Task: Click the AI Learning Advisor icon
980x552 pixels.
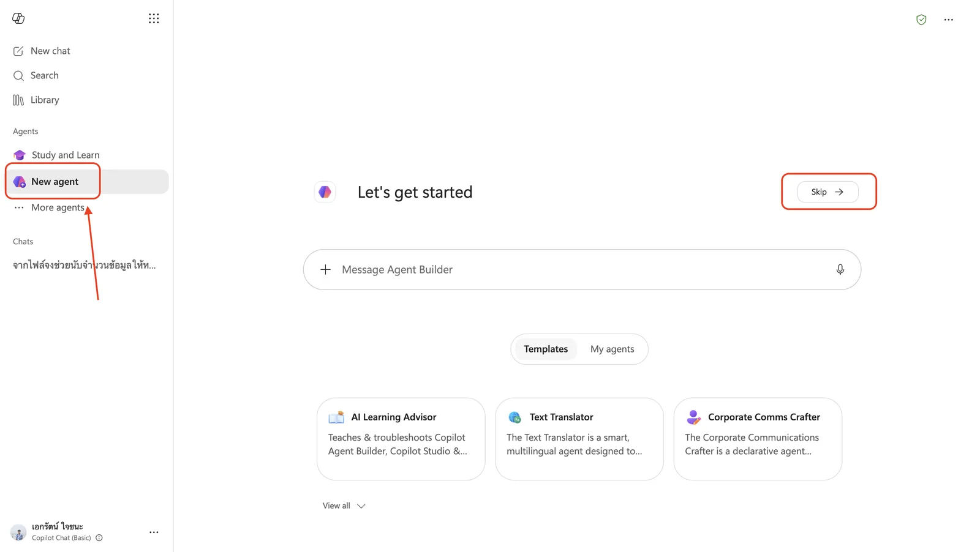Action: tap(336, 417)
